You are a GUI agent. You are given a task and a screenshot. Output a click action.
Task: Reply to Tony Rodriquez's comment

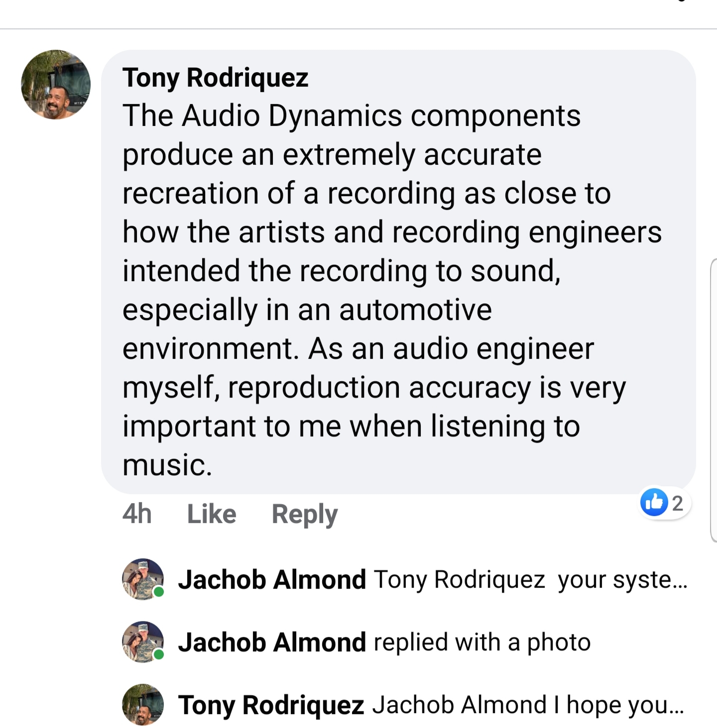[x=304, y=514]
